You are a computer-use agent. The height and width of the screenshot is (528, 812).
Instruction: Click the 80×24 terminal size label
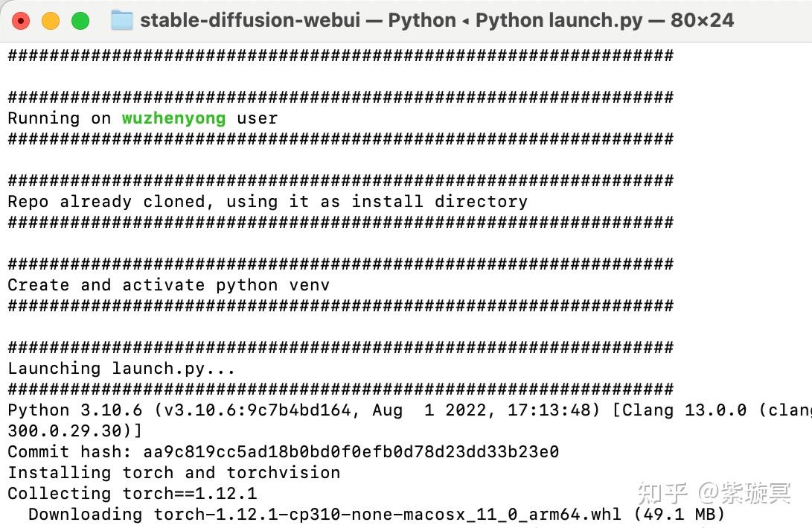point(702,20)
